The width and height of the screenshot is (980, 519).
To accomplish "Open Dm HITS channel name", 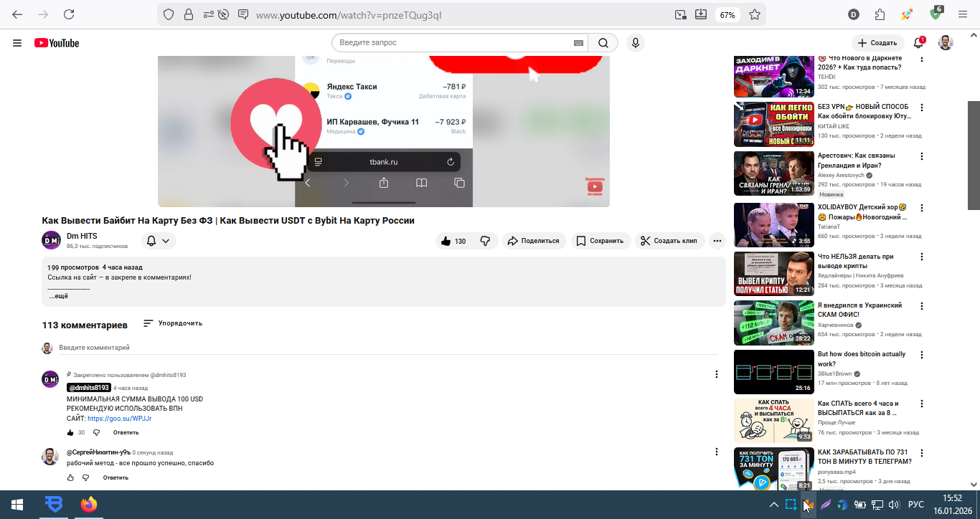I will 82,236.
